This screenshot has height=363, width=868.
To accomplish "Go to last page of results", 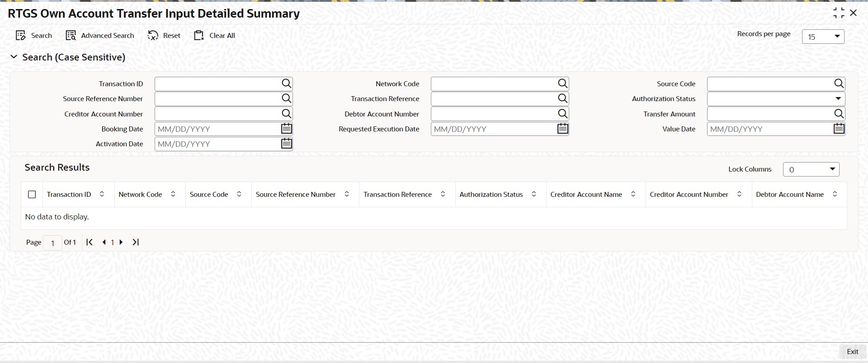I will pyautogui.click(x=136, y=242).
